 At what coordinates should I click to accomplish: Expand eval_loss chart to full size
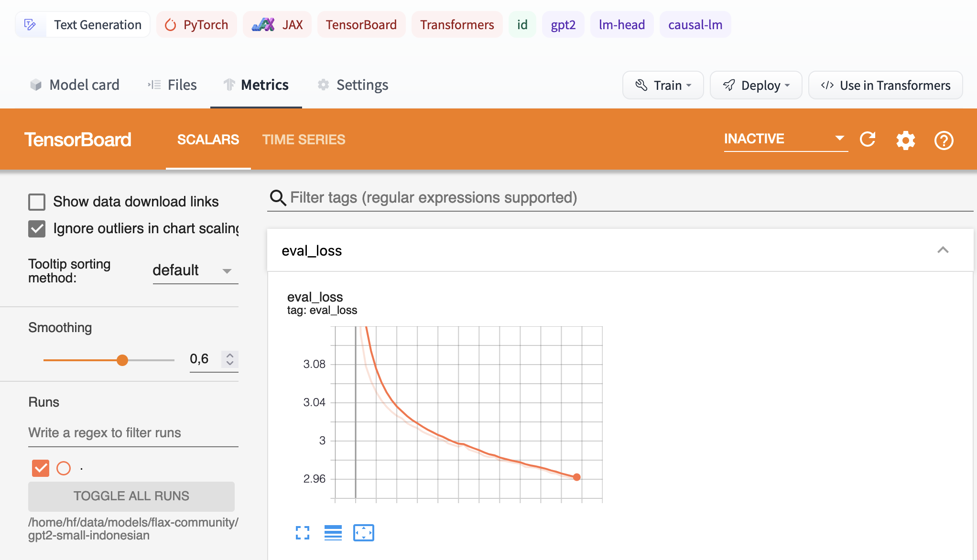tap(303, 533)
